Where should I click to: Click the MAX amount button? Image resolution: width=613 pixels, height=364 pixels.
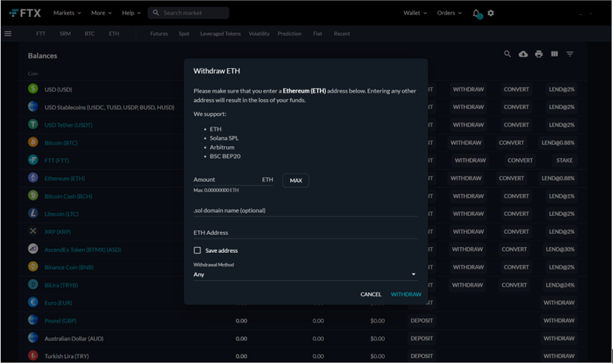(x=296, y=181)
